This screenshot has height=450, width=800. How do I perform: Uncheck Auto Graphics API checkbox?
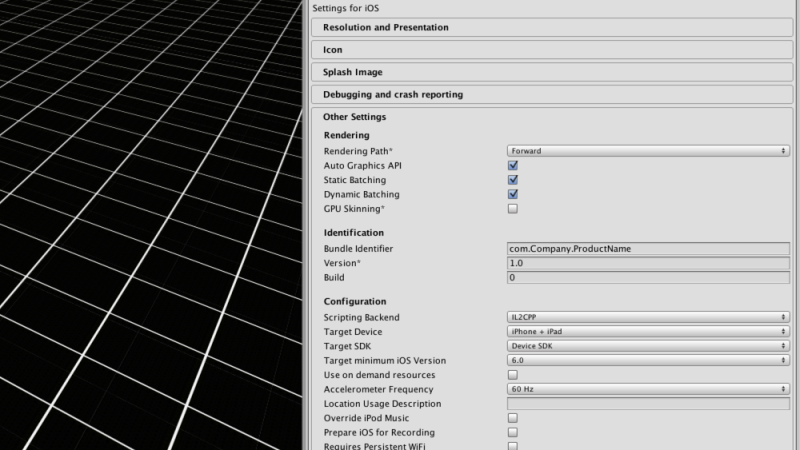click(x=513, y=165)
